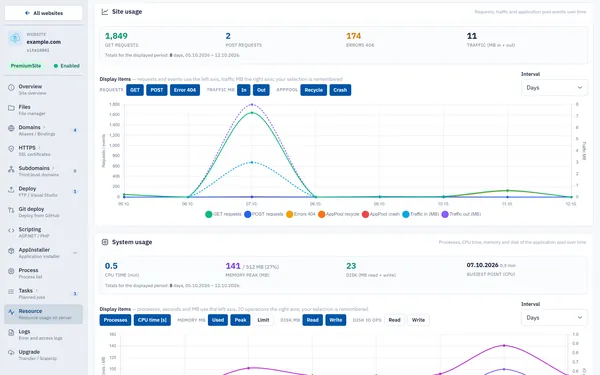600x375 pixels.
Task: Toggle Disk MB Read series
Action: [313, 320]
